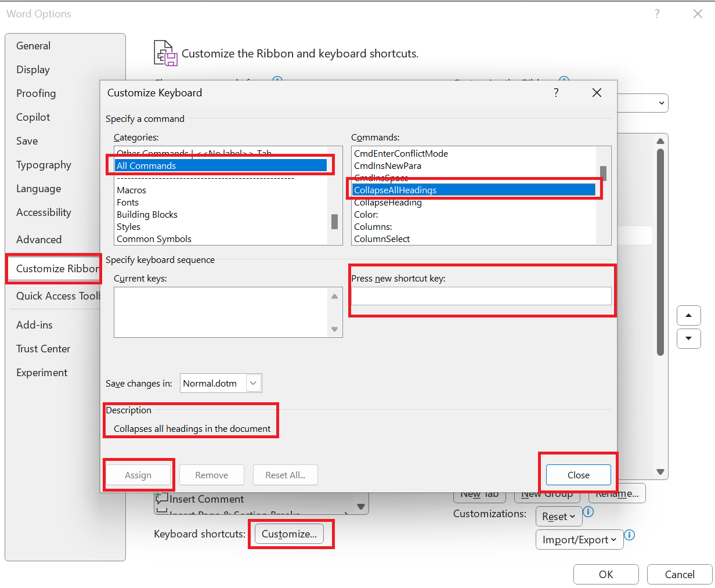Click the info icon beside the Reset button

pyautogui.click(x=588, y=512)
